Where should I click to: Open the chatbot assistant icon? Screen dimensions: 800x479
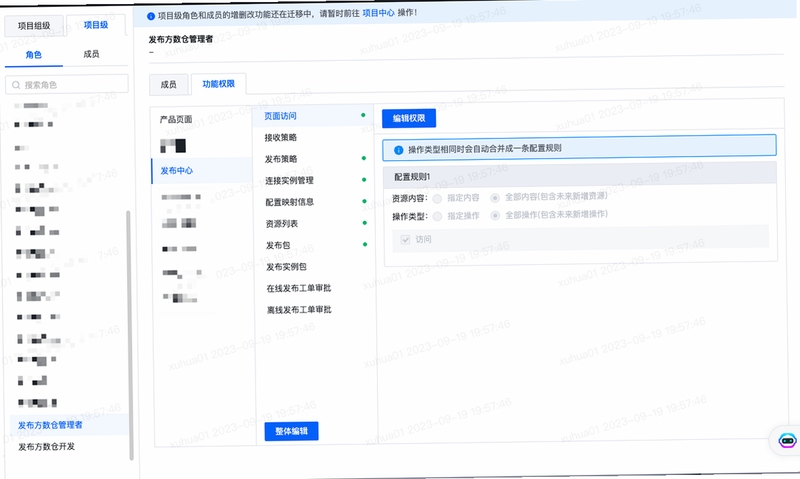787,440
